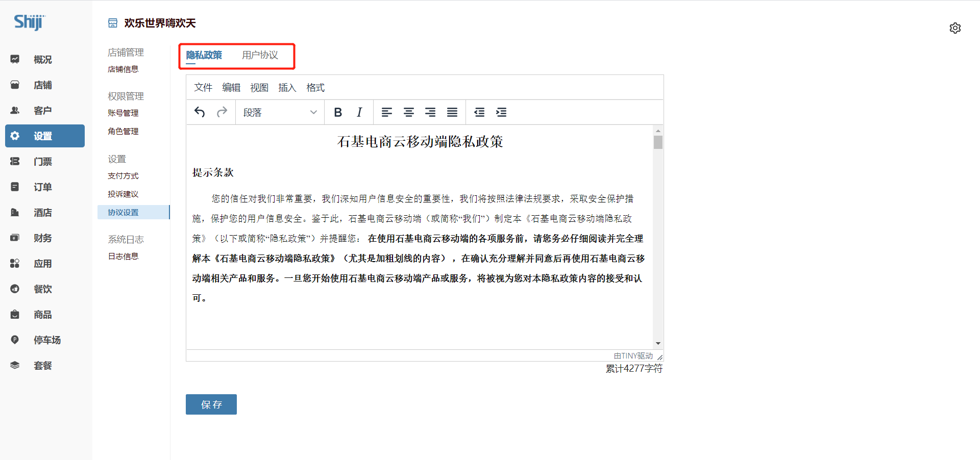The image size is (980, 460).
Task: Select 设置 in the sidebar
Action: pyautogui.click(x=45, y=136)
